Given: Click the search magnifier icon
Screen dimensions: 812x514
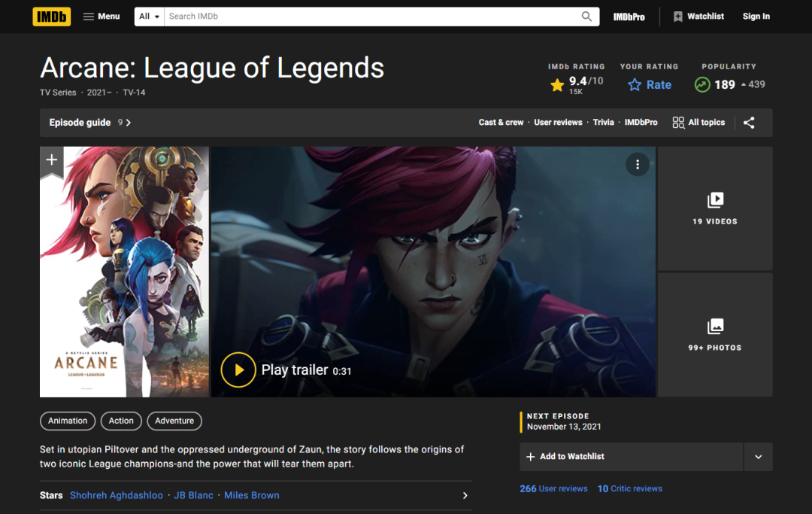Looking at the screenshot, I should [x=586, y=17].
